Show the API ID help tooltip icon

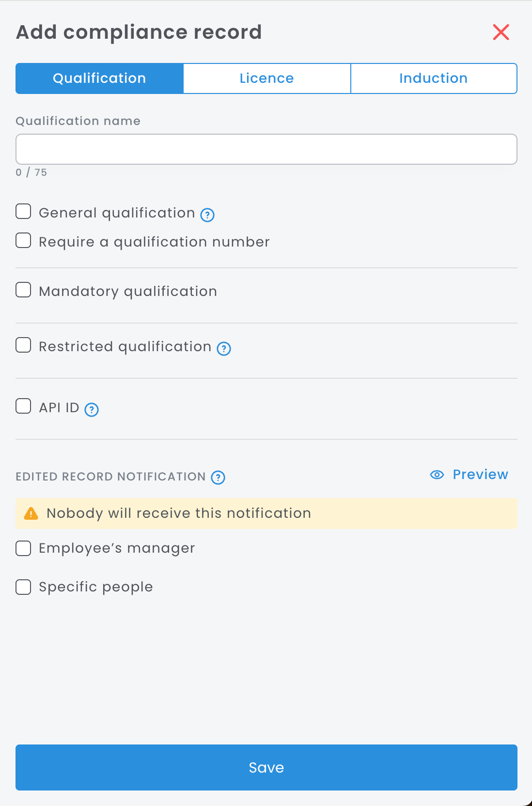click(x=92, y=410)
